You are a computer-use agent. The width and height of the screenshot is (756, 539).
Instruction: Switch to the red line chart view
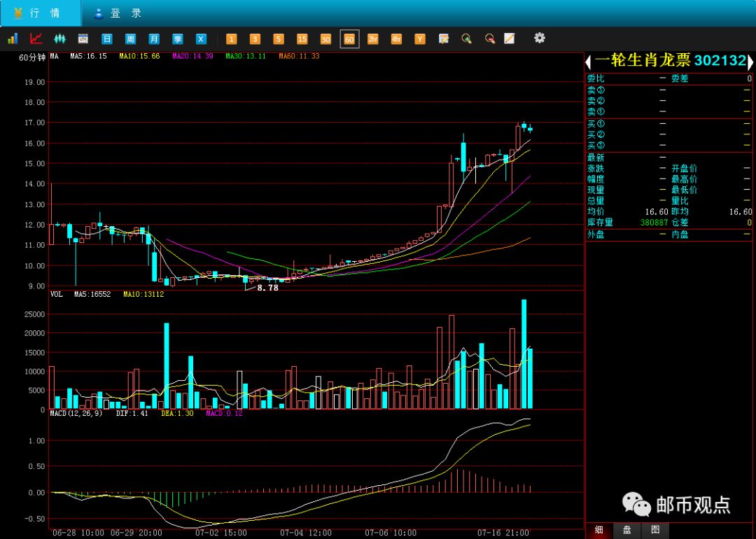tap(36, 38)
